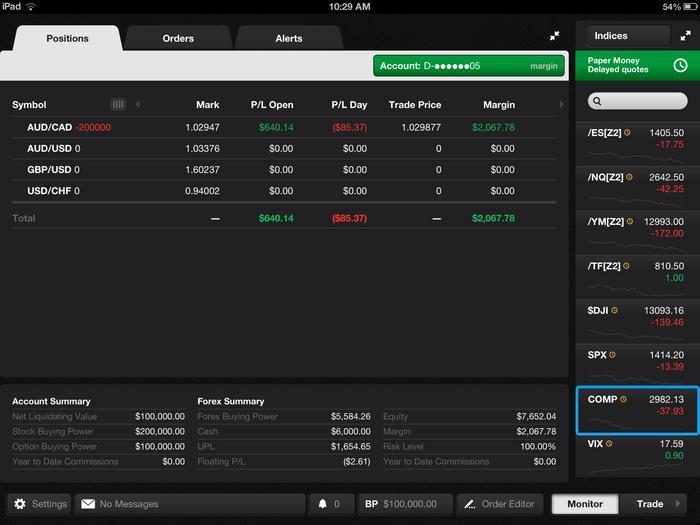Open Order Editor via pencil icon
The height and width of the screenshot is (525, 700).
coord(470,504)
